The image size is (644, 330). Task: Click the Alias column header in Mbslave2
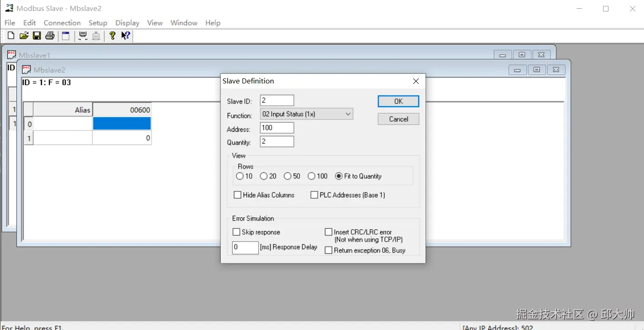(62, 110)
